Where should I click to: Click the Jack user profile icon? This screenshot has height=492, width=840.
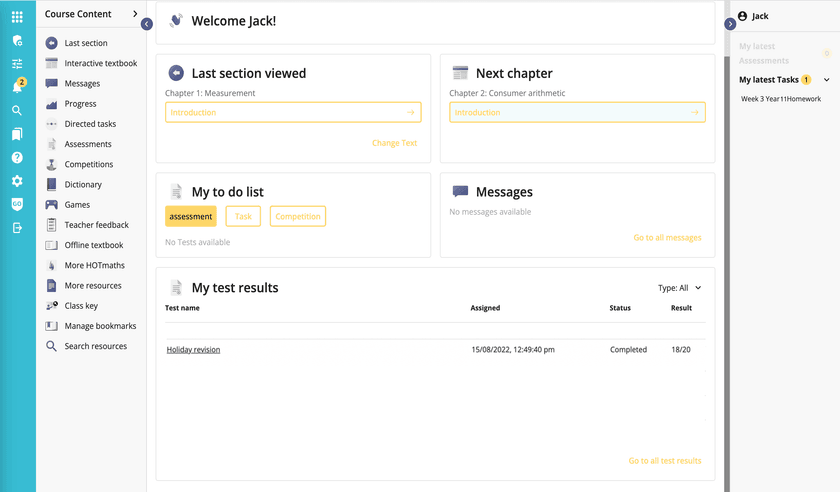point(742,16)
